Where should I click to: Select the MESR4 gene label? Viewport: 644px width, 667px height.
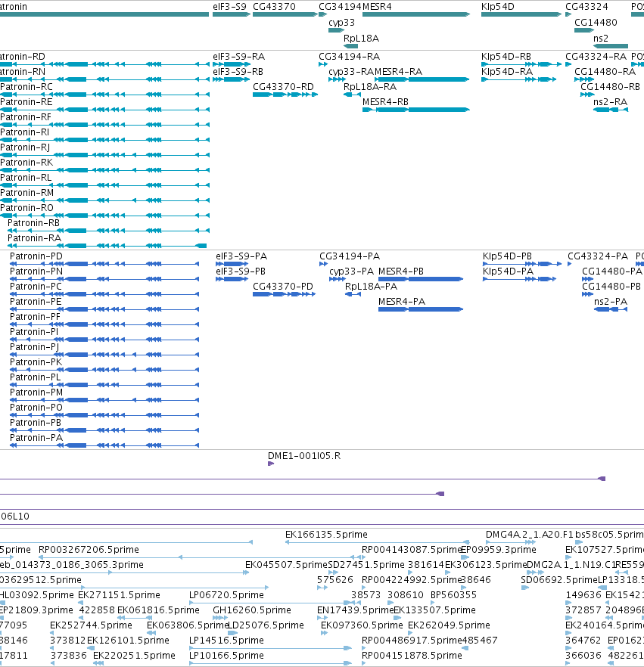377,7
